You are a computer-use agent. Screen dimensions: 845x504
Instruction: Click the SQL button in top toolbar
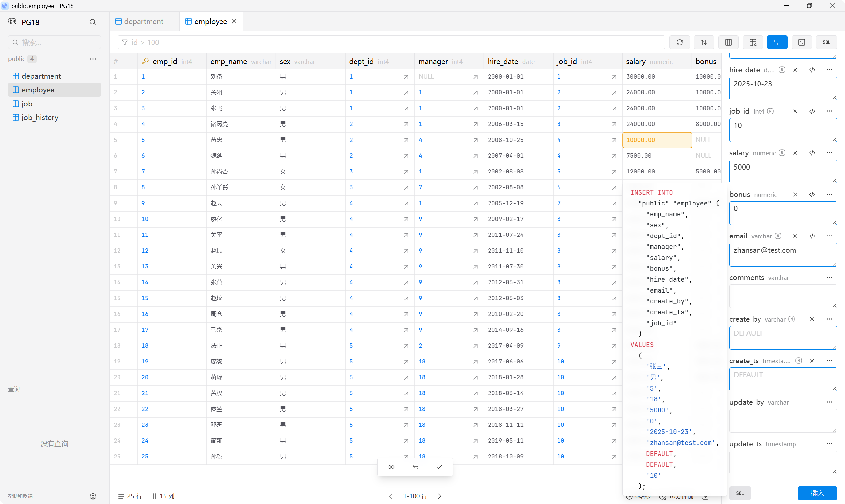tap(826, 42)
